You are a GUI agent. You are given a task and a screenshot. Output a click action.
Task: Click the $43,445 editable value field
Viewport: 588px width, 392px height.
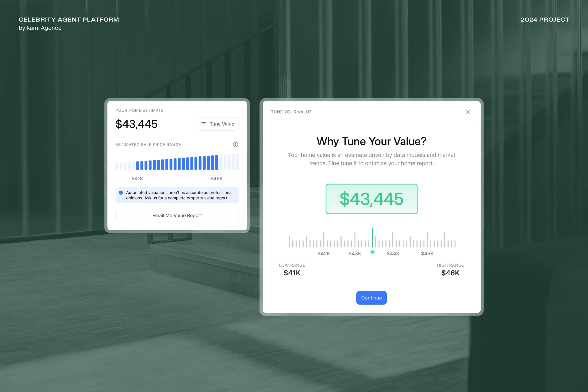371,199
